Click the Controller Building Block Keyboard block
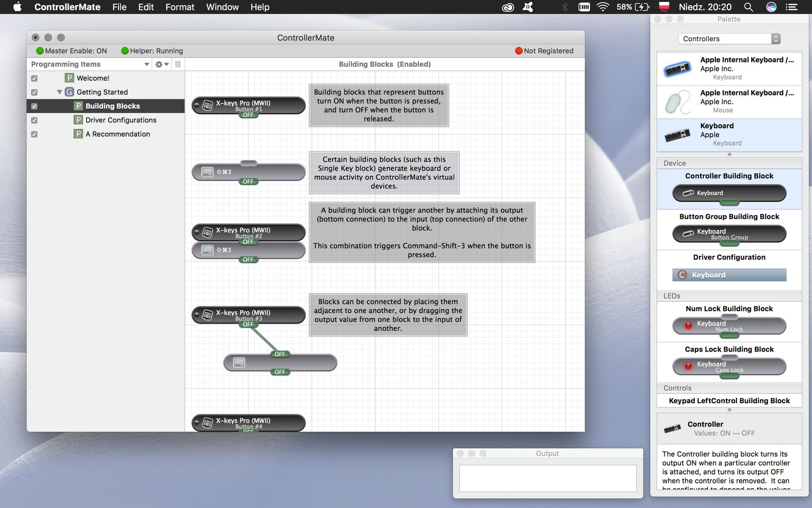The image size is (812, 508). [x=729, y=193]
